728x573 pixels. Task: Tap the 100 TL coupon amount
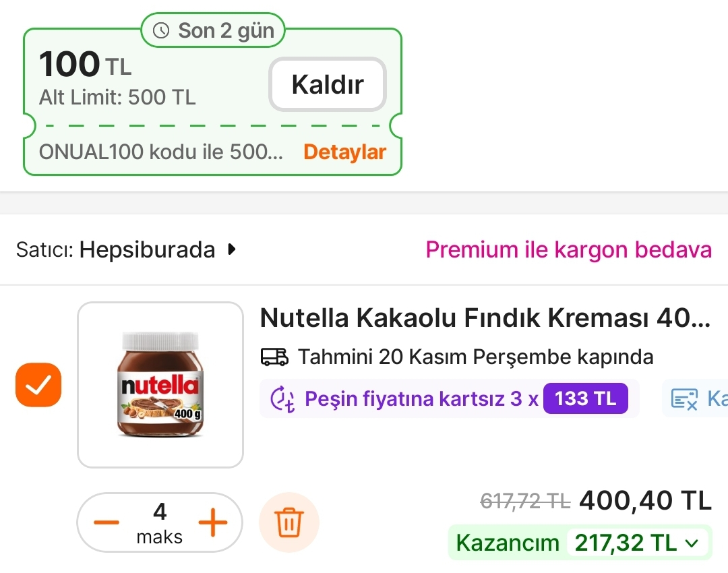tap(85, 65)
